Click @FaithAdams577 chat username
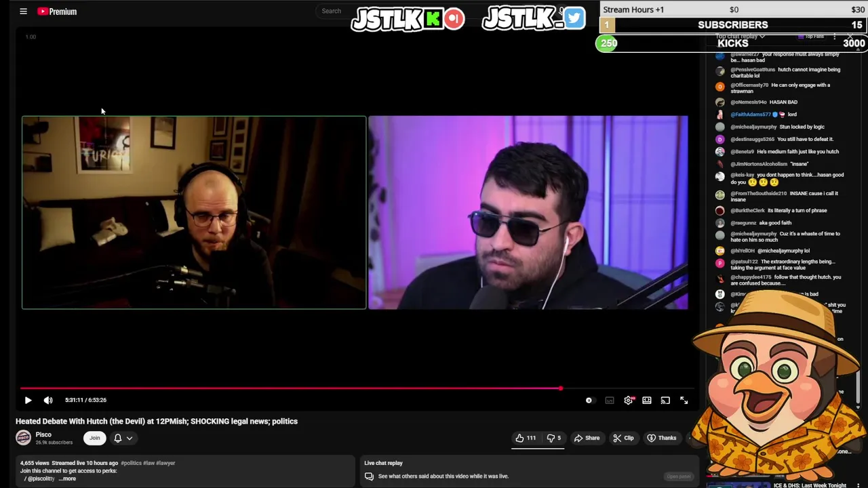The height and width of the screenshot is (488, 868). click(751, 115)
